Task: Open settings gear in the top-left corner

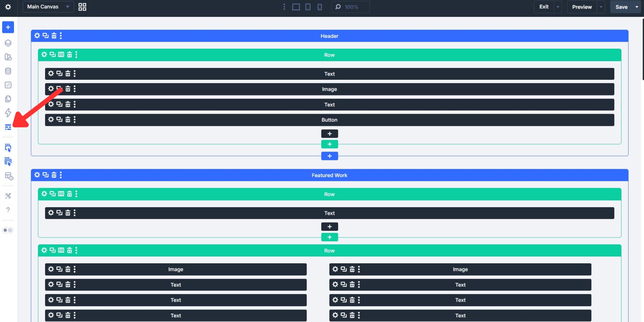Action: [8, 7]
